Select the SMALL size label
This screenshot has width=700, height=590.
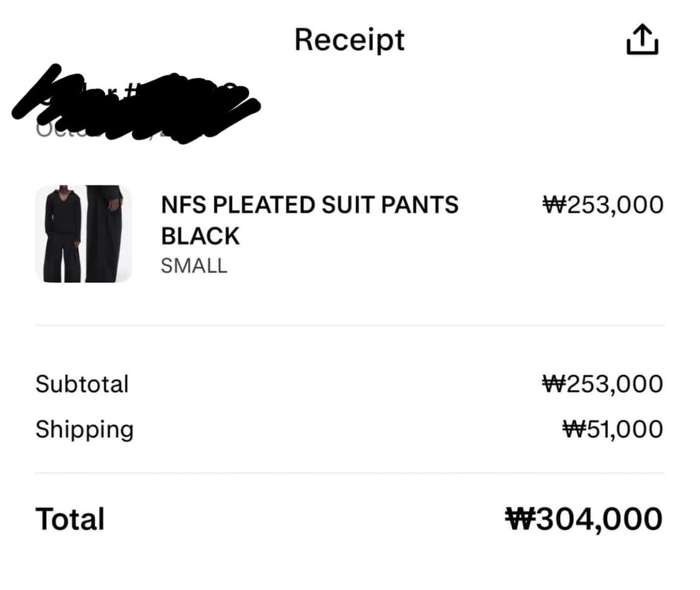(x=194, y=266)
